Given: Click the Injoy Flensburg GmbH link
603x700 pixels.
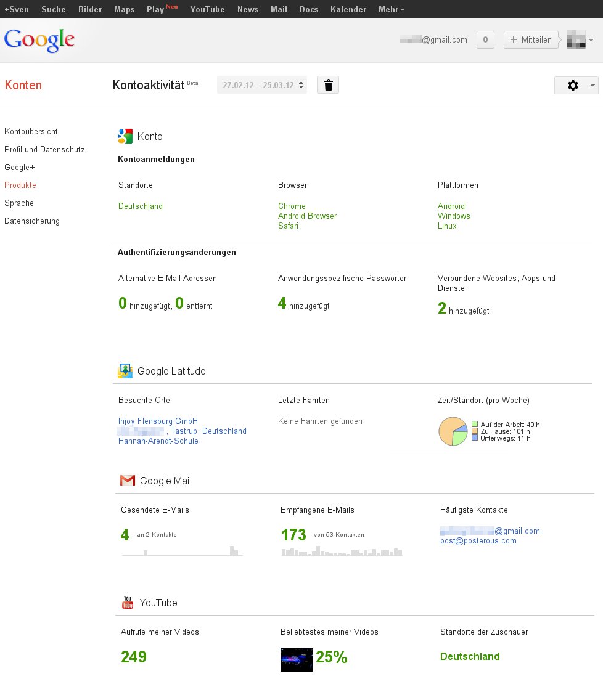Looking at the screenshot, I should point(158,421).
